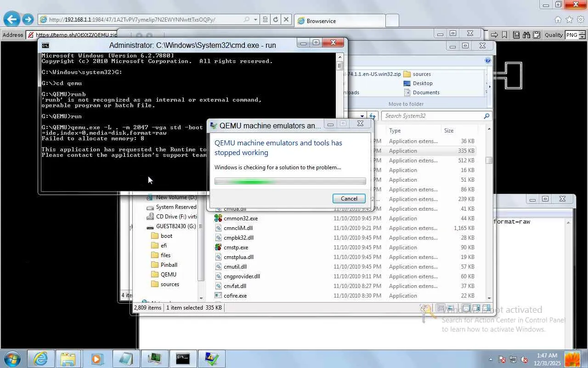Cancel the QEMU stopped working dialog
Screen dimensions: 588x368
pyautogui.click(x=349, y=199)
